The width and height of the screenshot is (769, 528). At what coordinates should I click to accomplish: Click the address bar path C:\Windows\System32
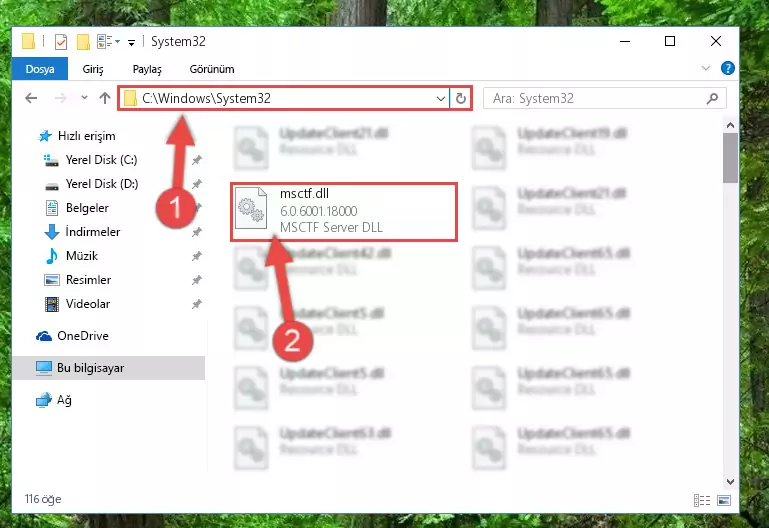click(206, 99)
